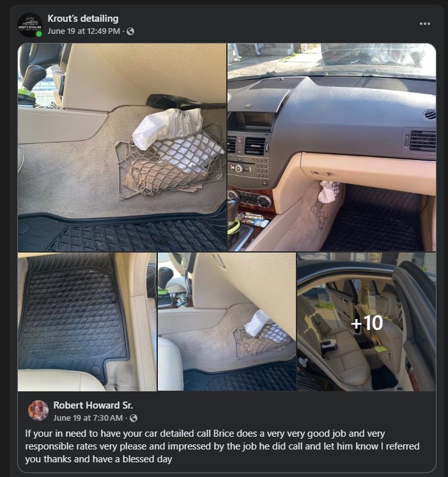Viewport: 448px width, 477px height.
Task: Click the shared post header area by Robert Howard
Action: click(x=227, y=411)
